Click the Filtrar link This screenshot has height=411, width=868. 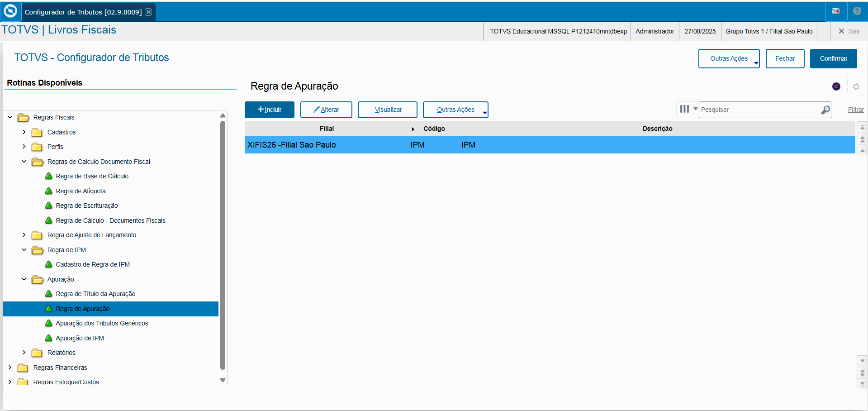coord(856,110)
